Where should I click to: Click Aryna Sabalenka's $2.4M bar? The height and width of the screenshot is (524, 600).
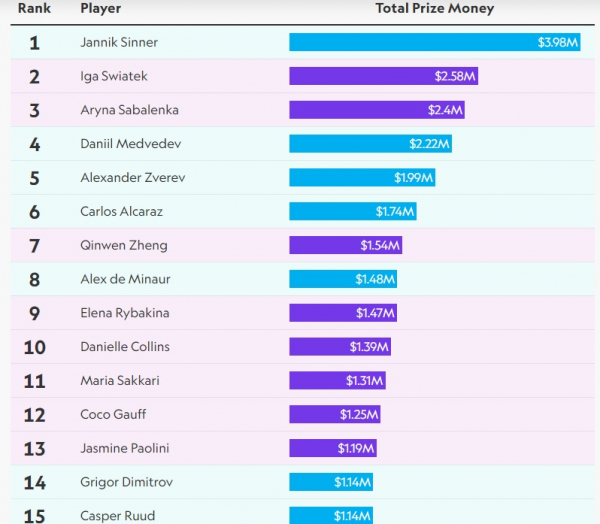click(x=377, y=110)
